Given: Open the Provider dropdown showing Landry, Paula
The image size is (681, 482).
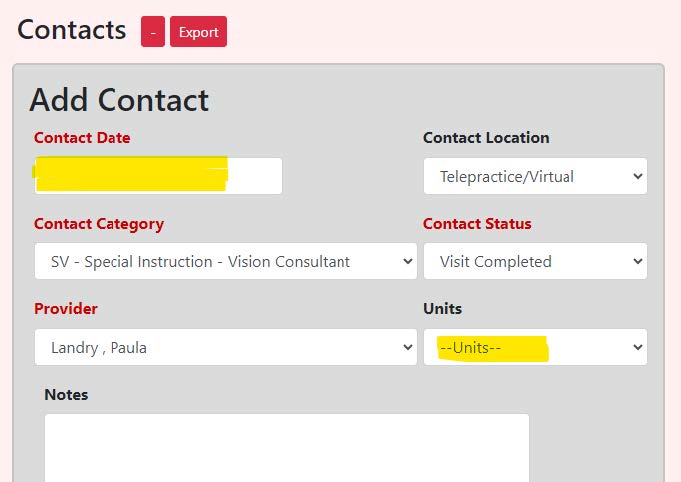Looking at the screenshot, I should click(225, 348).
